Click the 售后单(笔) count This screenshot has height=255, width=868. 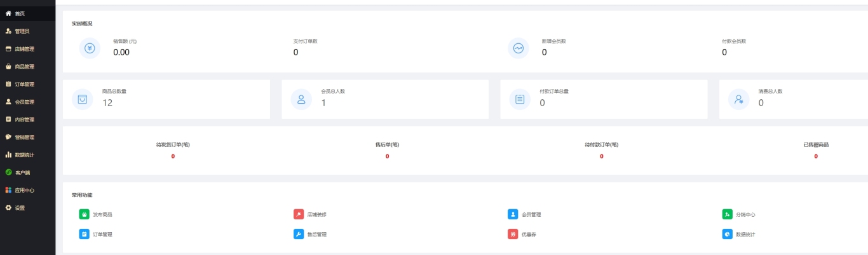tap(388, 156)
